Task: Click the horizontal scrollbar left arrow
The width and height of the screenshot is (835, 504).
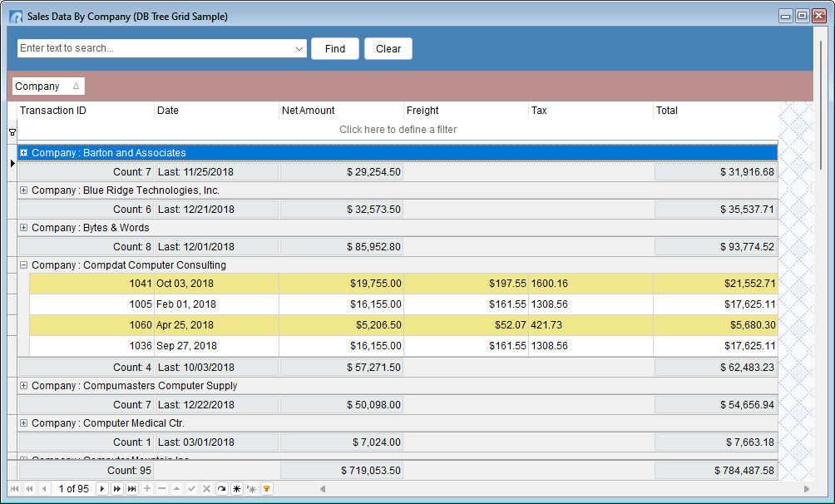Action: point(322,488)
